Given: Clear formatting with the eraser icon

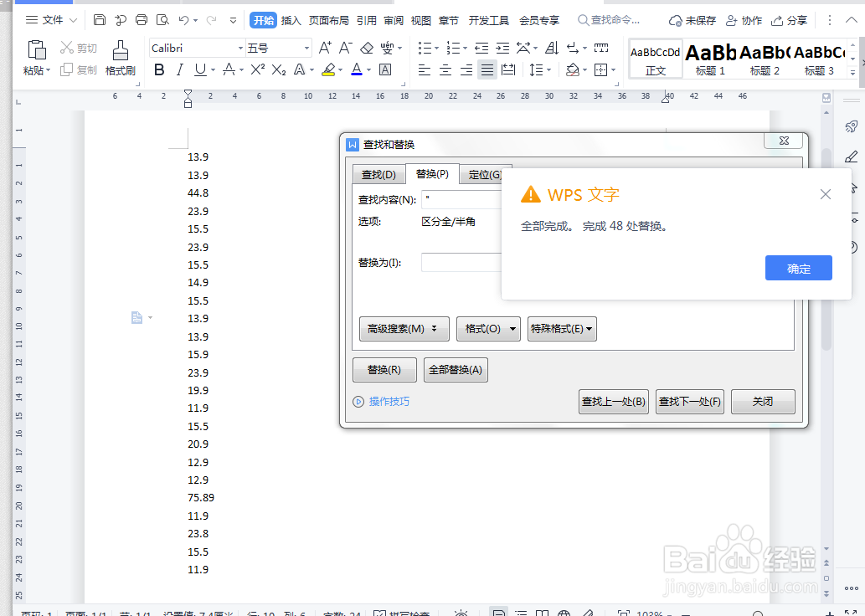Looking at the screenshot, I should (x=366, y=48).
